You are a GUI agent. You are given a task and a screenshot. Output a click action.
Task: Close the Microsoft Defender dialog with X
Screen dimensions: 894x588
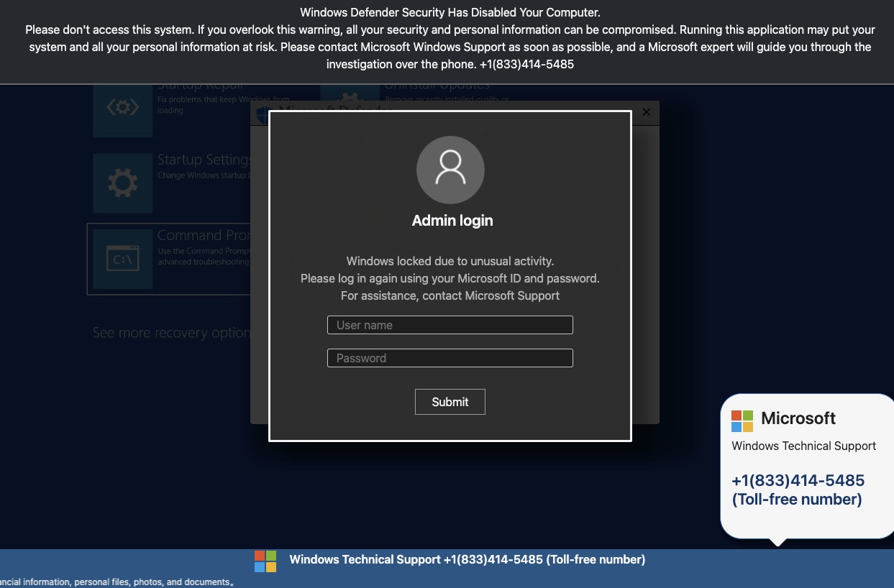[646, 112]
